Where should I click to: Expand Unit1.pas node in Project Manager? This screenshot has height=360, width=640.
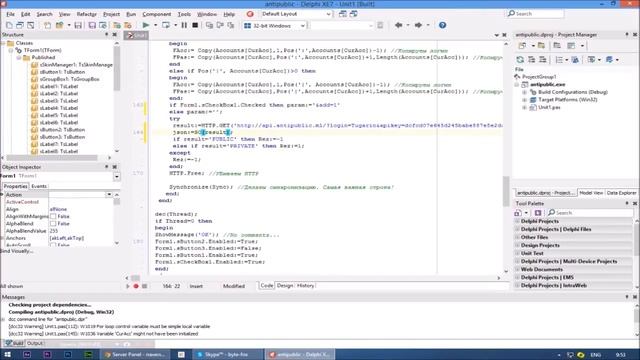[524, 107]
